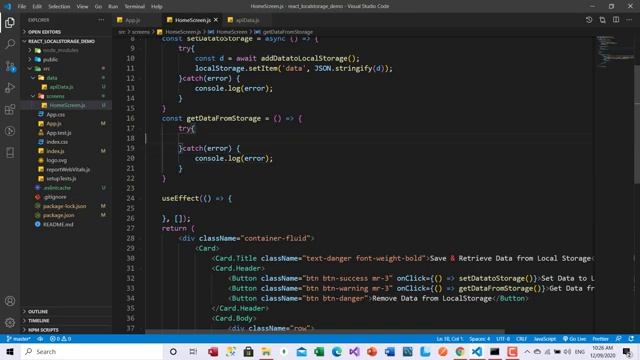Click the feedback icon in status bar
This screenshot has height=360, width=640.
[618, 339]
